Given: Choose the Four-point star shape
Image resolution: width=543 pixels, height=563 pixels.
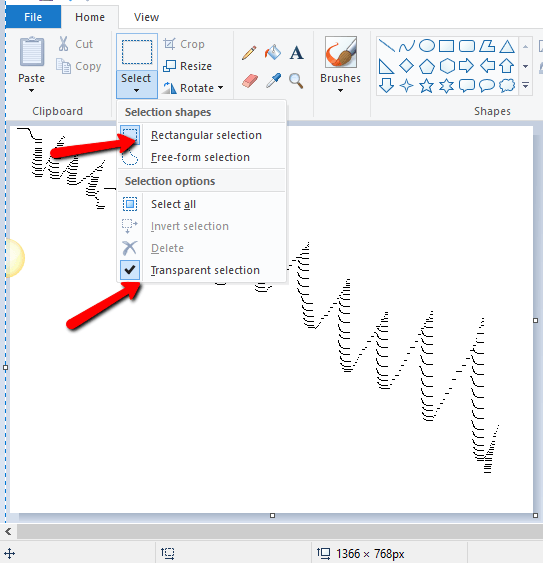Looking at the screenshot, I should pos(407,86).
